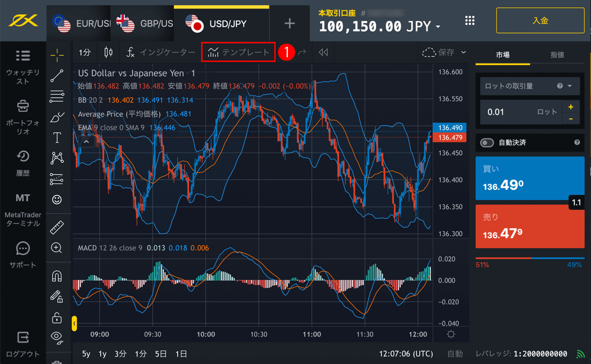Open MetaTrader terminal from sidebar

pos(23,210)
